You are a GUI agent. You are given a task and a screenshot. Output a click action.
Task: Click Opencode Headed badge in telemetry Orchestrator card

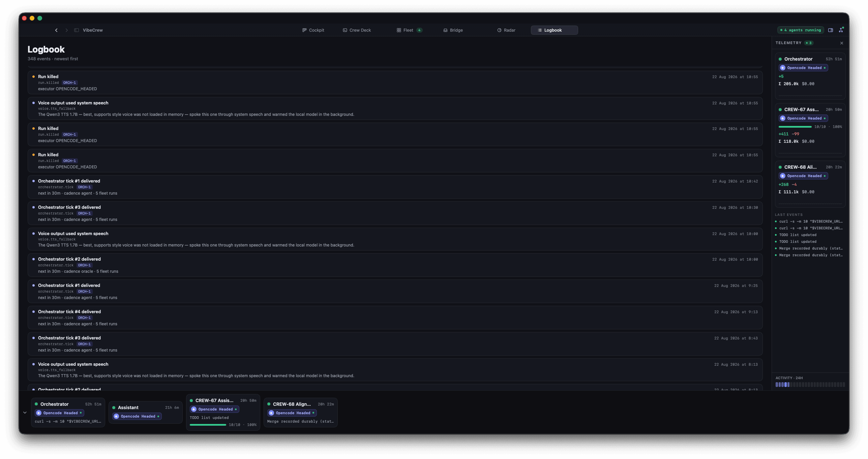tap(803, 68)
